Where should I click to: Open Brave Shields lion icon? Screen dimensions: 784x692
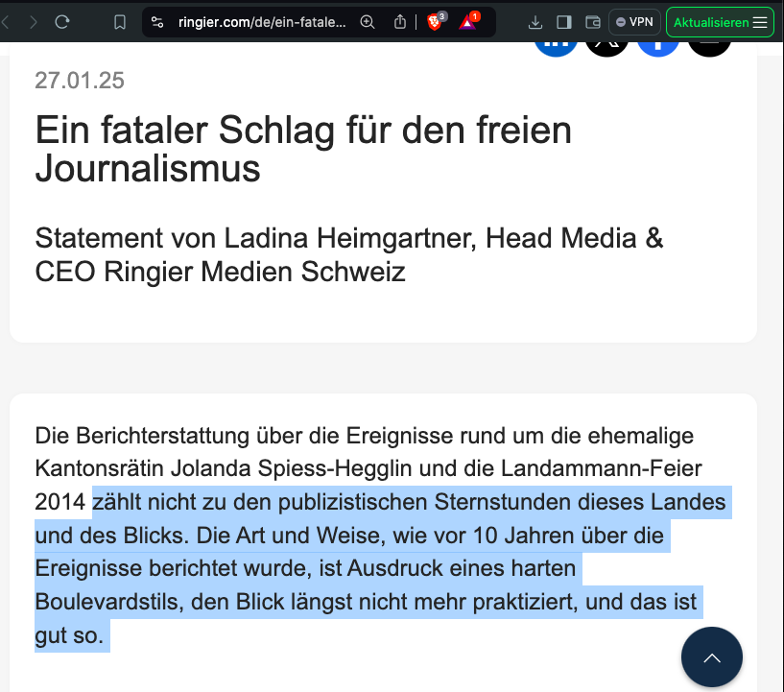tap(435, 22)
